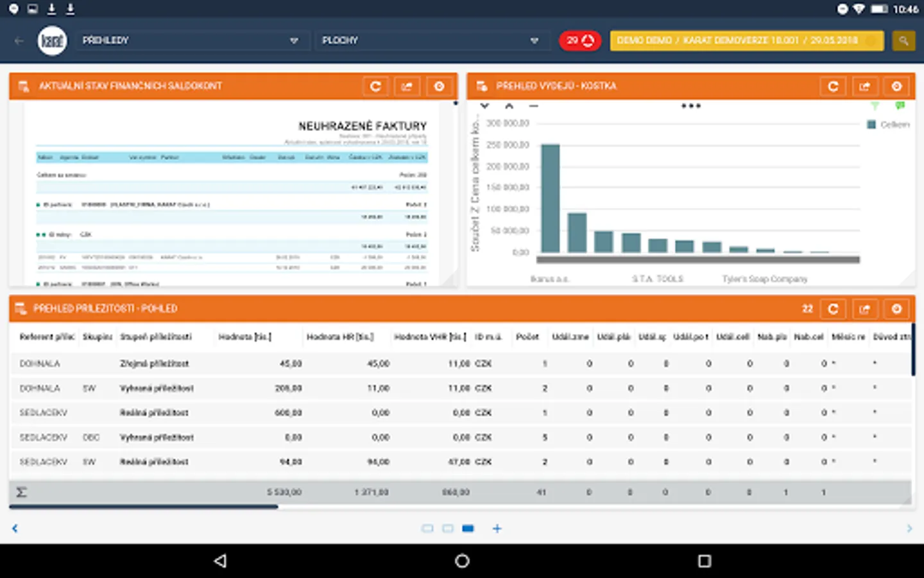Open the PLOCHY dropdown

(x=430, y=40)
